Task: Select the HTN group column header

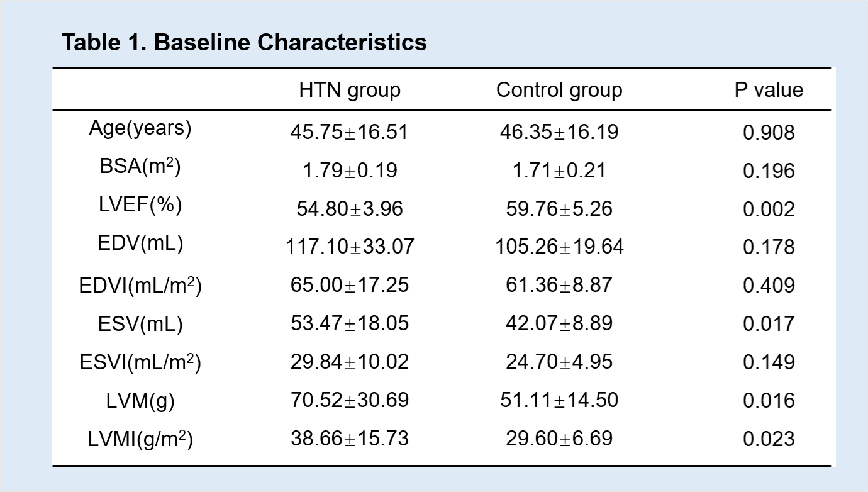Action: click(x=350, y=90)
